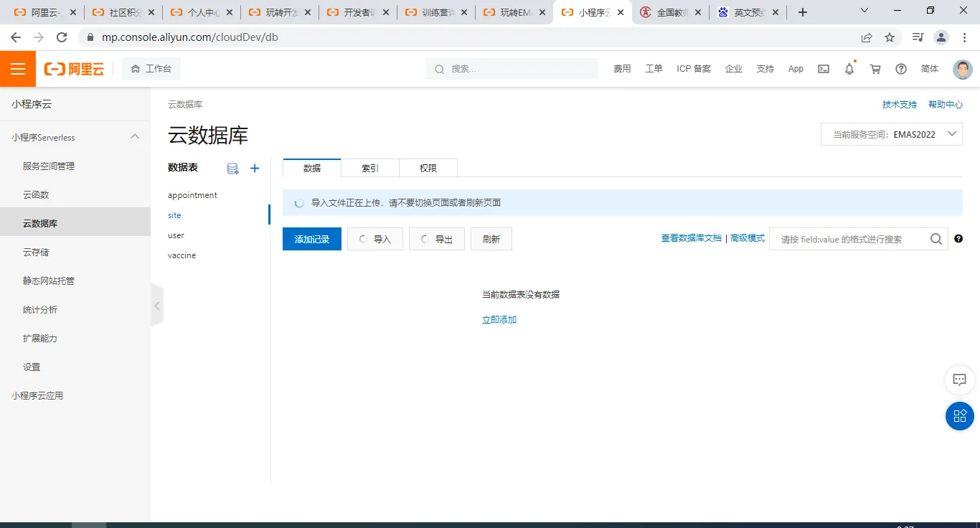Click the Aliyun logo

[74, 69]
